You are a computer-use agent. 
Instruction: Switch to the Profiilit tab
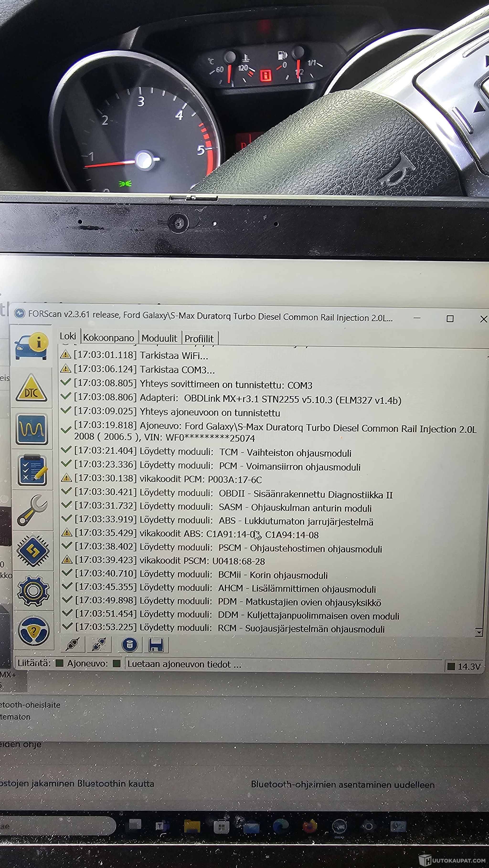coord(199,339)
